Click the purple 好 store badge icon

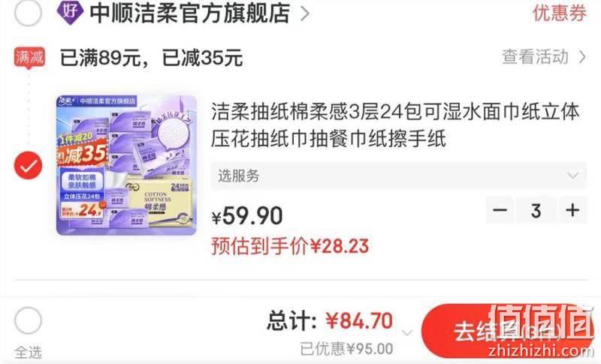coord(70,11)
